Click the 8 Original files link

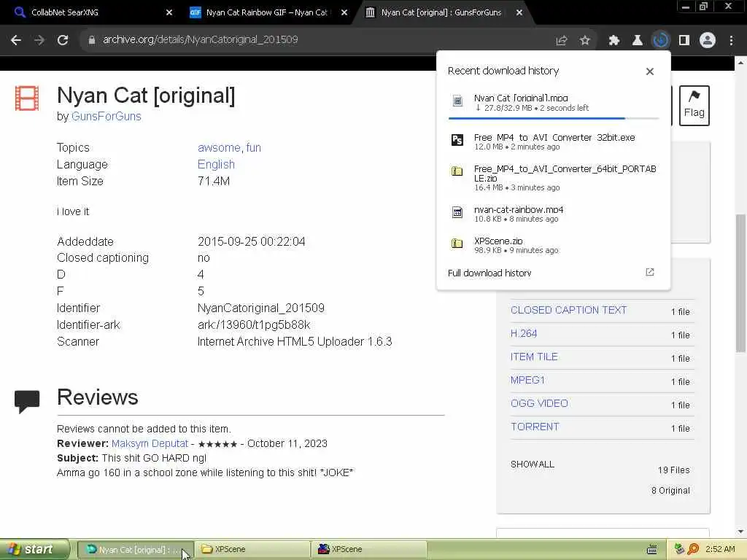(670, 491)
